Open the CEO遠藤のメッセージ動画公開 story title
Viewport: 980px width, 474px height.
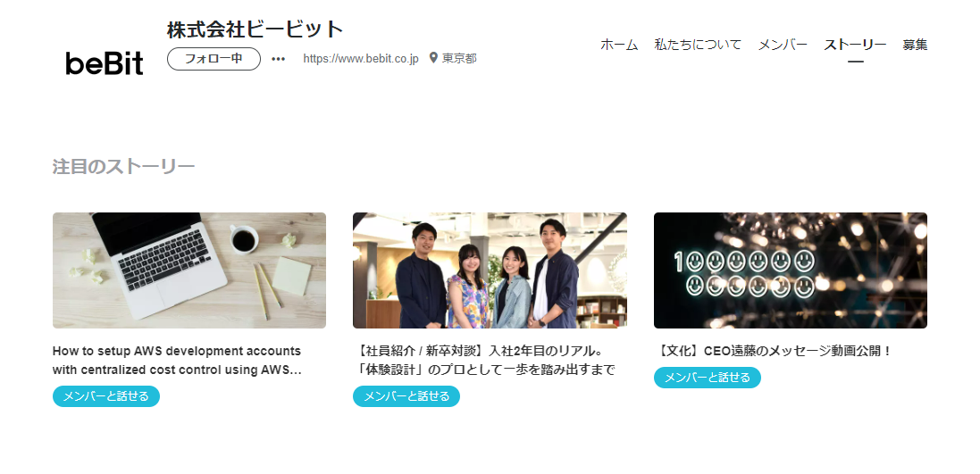point(773,351)
